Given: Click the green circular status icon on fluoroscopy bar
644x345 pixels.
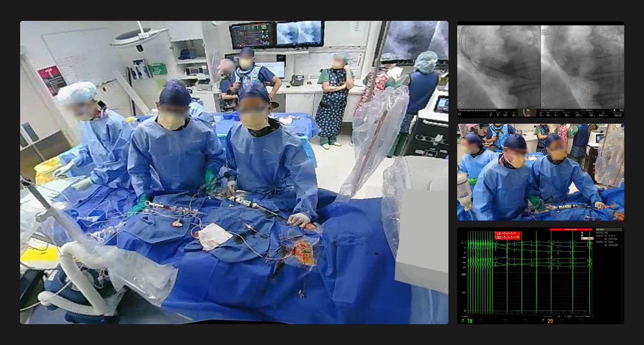Looking at the screenshot, I should click(459, 113).
